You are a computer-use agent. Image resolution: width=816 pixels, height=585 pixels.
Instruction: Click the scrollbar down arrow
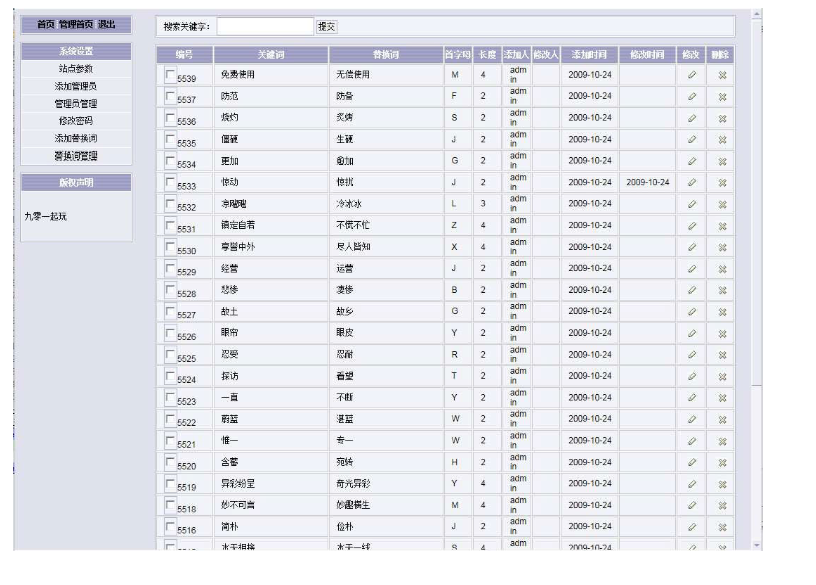point(756,545)
